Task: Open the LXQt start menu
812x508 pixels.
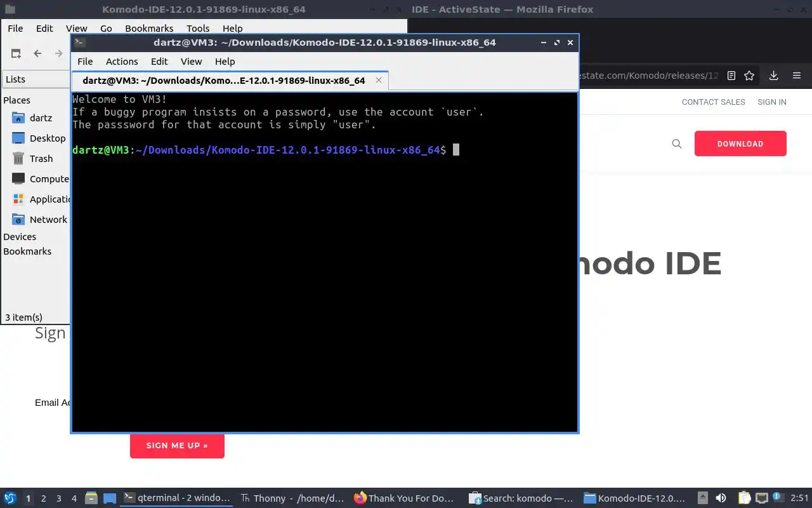Action: pyautogui.click(x=10, y=498)
